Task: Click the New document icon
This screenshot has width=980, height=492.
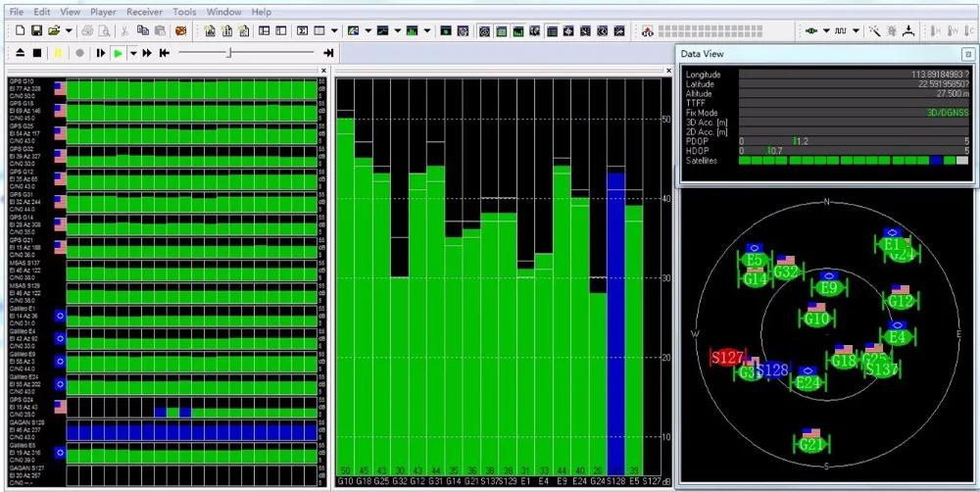Action: click(20, 30)
